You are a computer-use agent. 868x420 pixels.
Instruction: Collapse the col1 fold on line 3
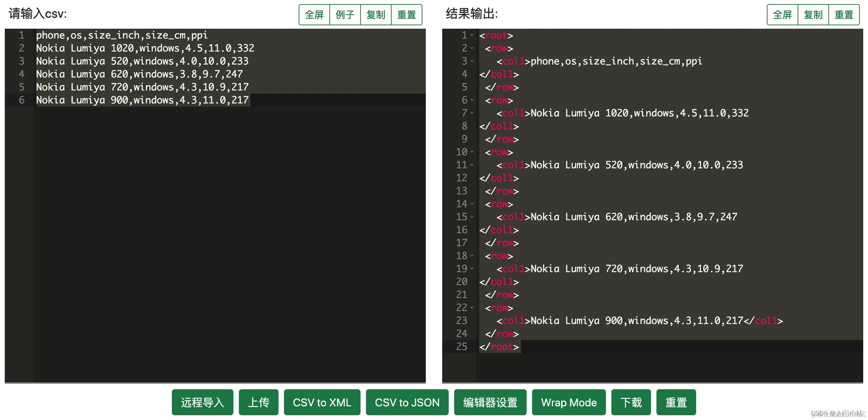tap(472, 61)
